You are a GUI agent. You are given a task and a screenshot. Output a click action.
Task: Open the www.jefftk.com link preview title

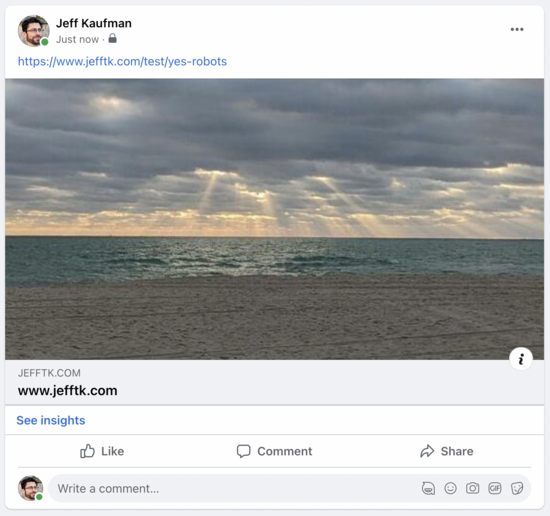tap(68, 391)
